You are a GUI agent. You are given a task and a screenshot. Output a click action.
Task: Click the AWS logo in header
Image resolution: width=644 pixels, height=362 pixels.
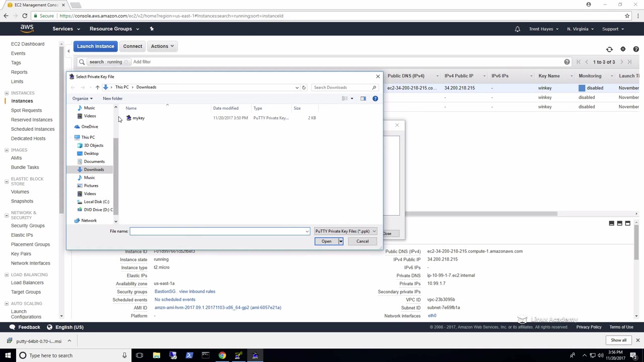pyautogui.click(x=27, y=29)
